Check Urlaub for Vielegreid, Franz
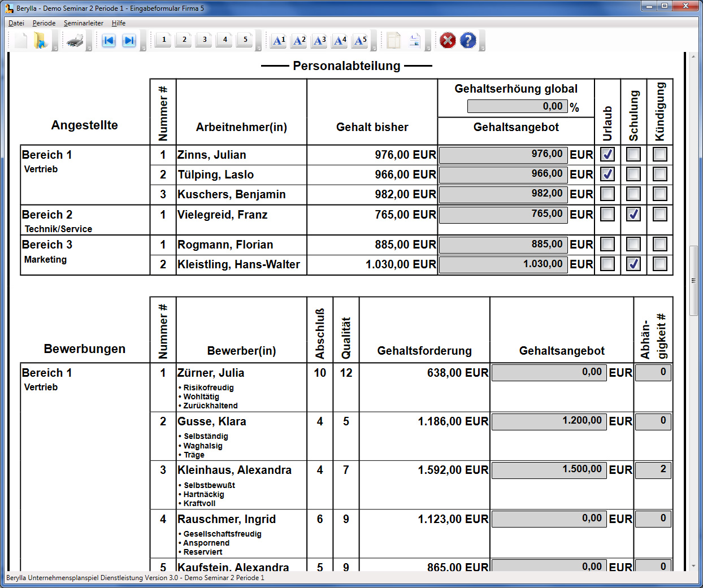 coord(607,214)
